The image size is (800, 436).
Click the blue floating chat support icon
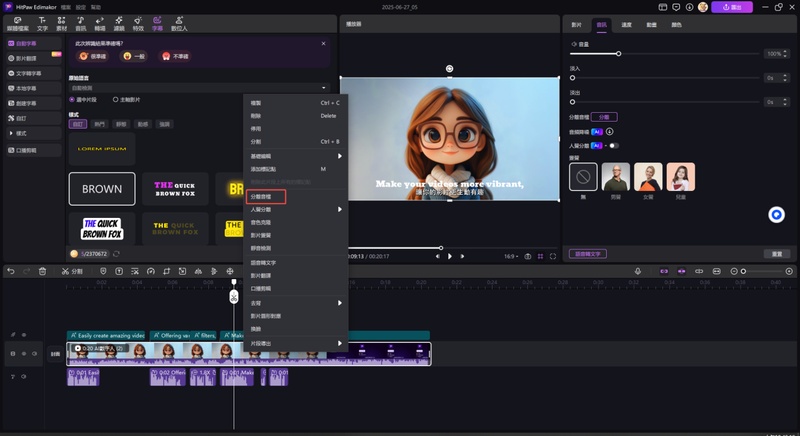775,215
